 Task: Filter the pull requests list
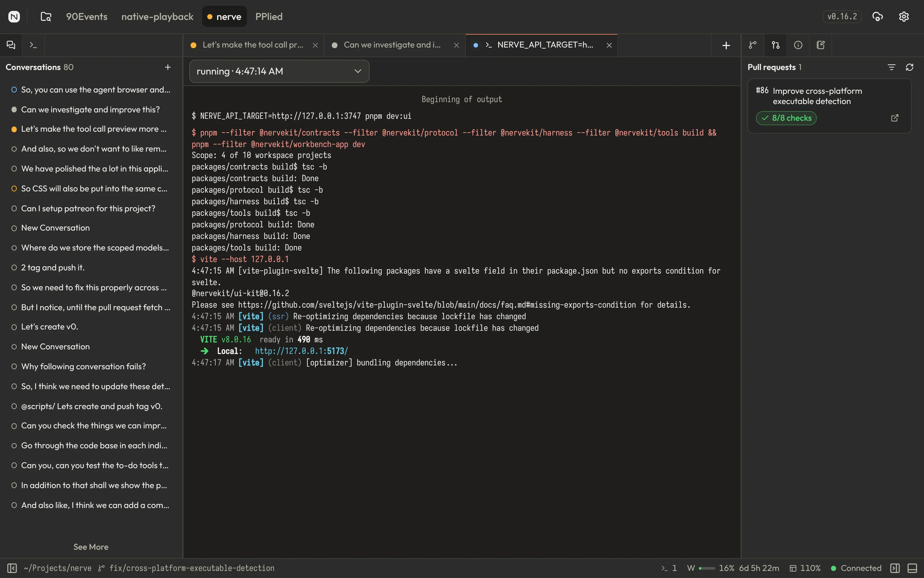pyautogui.click(x=892, y=67)
